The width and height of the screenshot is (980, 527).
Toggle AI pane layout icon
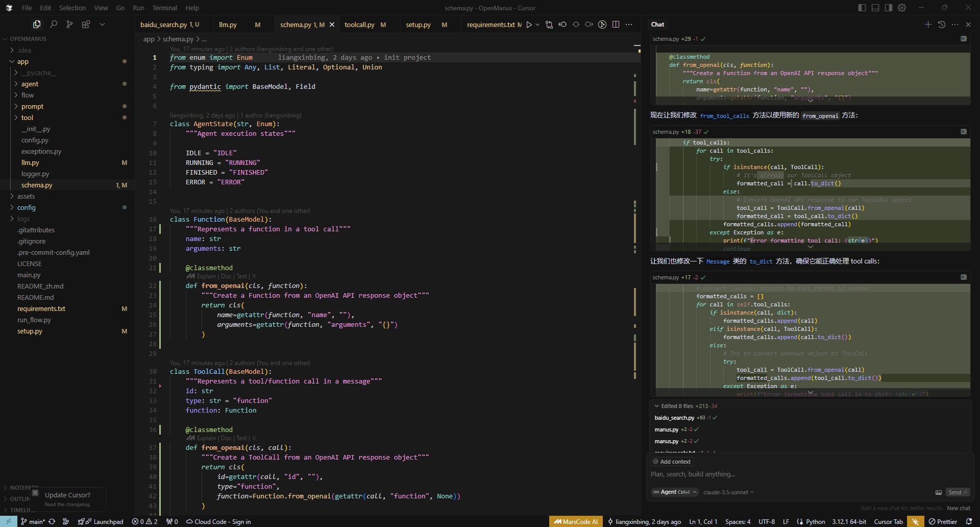point(889,8)
